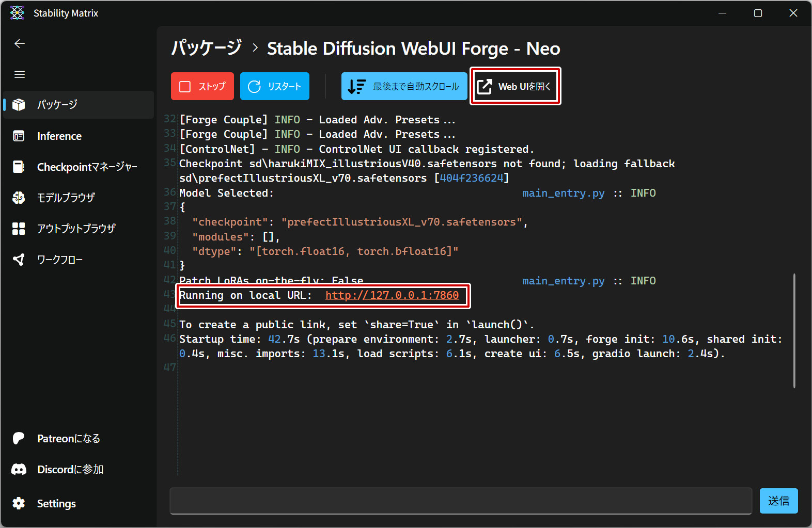
Task: Click the パッケージ breadcrumb in header
Action: coord(207,49)
